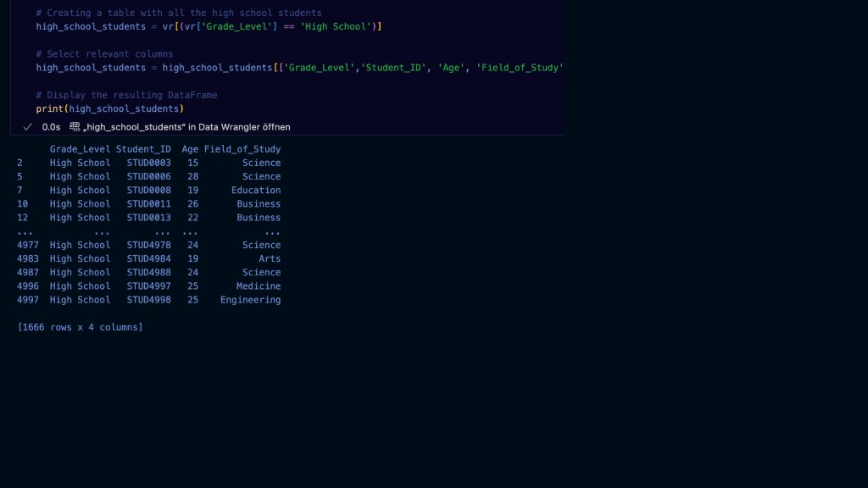Click the Education value in output
Viewport: 868px width, 488px height.
pos(255,190)
